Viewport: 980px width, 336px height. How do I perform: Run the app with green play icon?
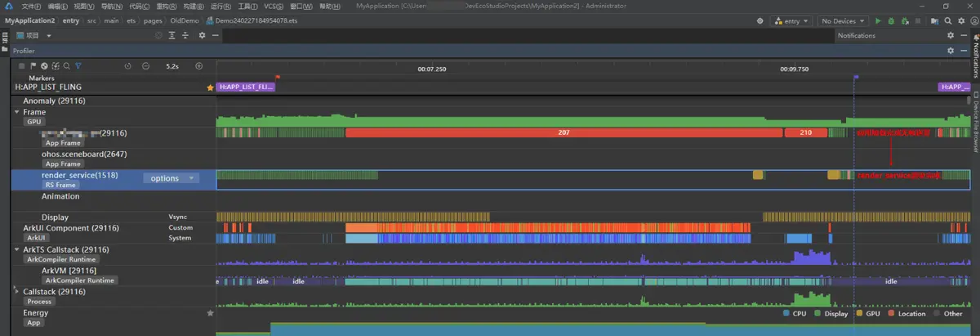(878, 21)
